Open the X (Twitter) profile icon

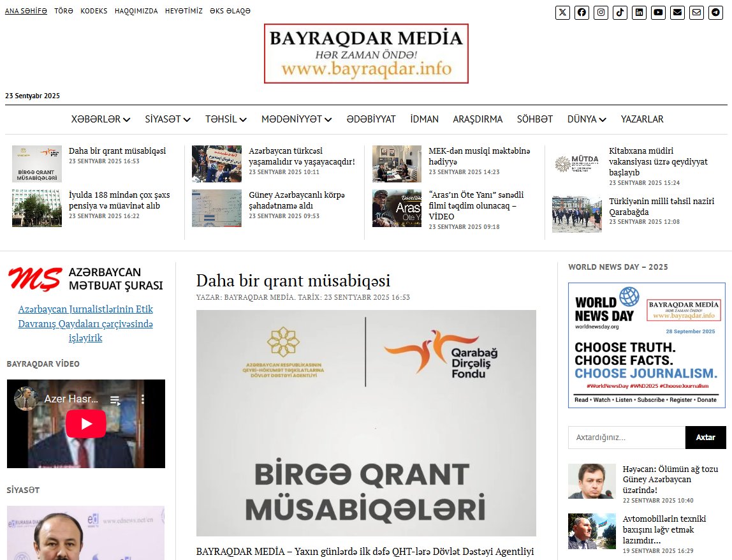562,12
